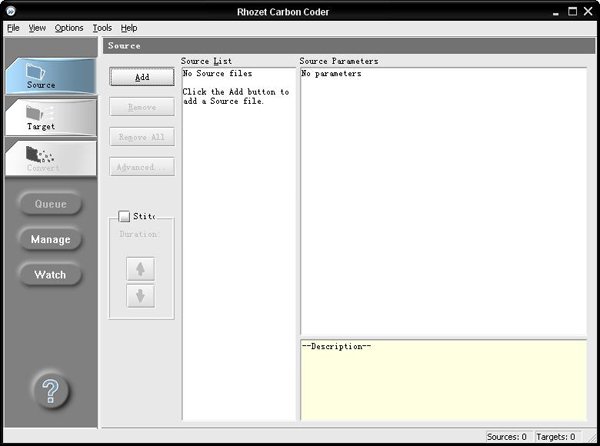The height and width of the screenshot is (446, 600).
Task: Click the Duration label in Stitch group
Action: pyautogui.click(x=139, y=234)
